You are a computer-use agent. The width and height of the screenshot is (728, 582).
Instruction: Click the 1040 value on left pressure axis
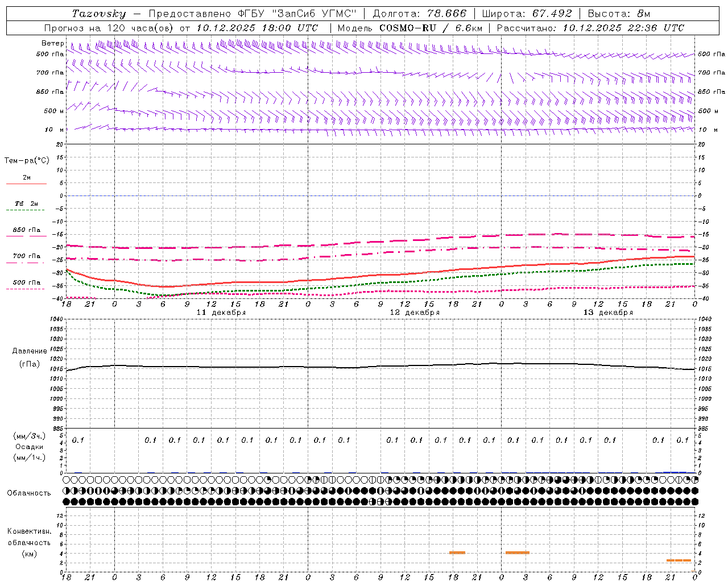[57, 319]
